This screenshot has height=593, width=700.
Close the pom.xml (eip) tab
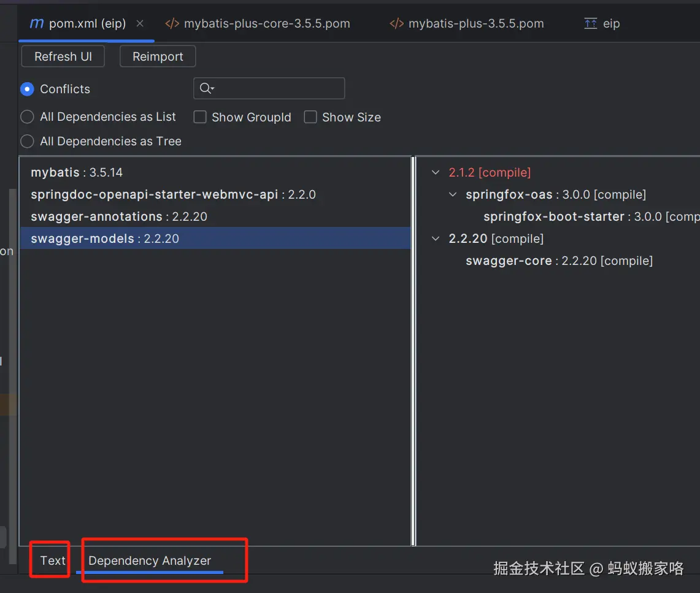click(x=140, y=23)
